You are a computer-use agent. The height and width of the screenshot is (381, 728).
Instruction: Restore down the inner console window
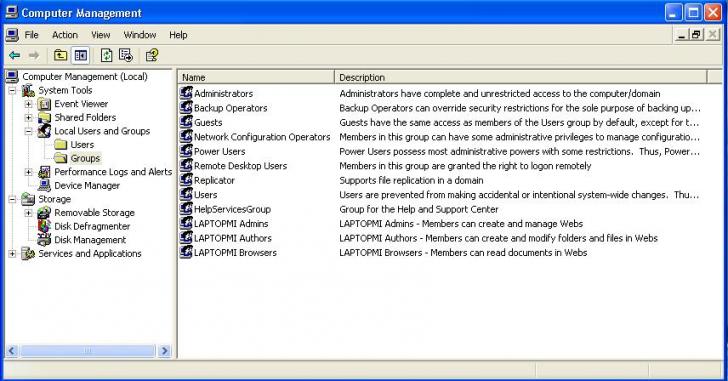click(696, 35)
